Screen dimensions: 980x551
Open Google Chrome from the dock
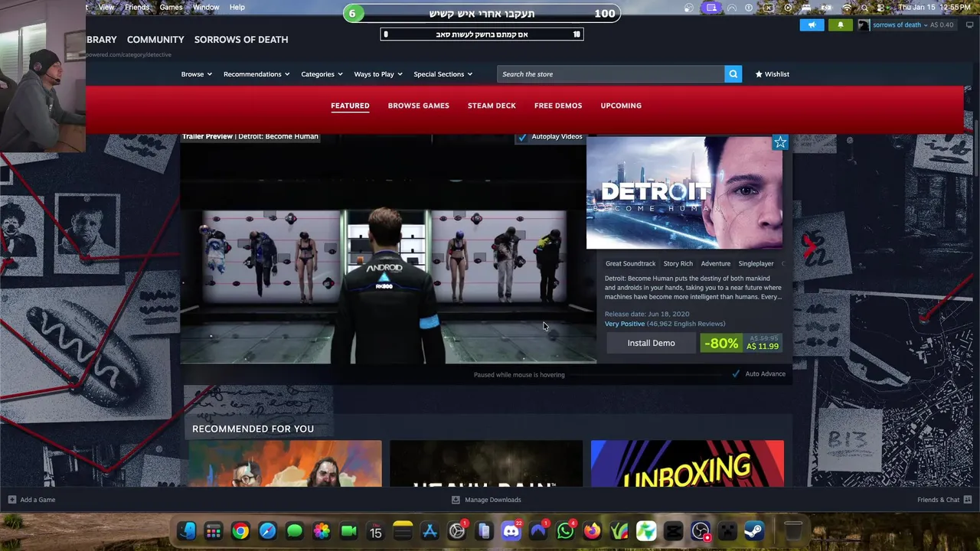click(240, 531)
